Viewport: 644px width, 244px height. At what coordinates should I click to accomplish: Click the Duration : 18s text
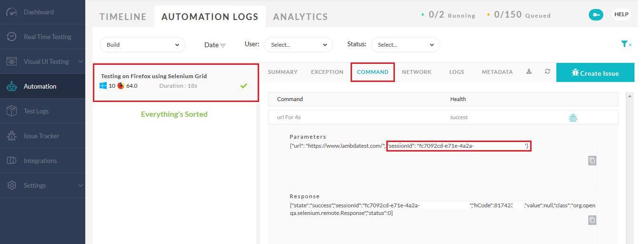[178, 86]
